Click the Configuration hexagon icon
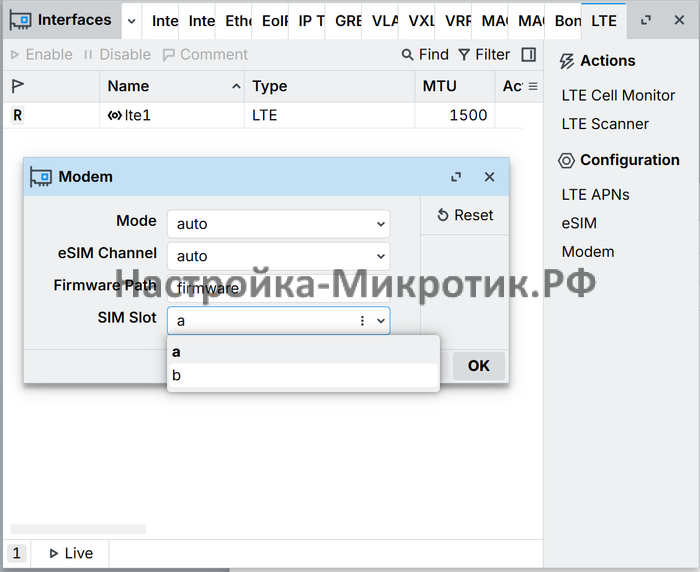 pos(567,160)
